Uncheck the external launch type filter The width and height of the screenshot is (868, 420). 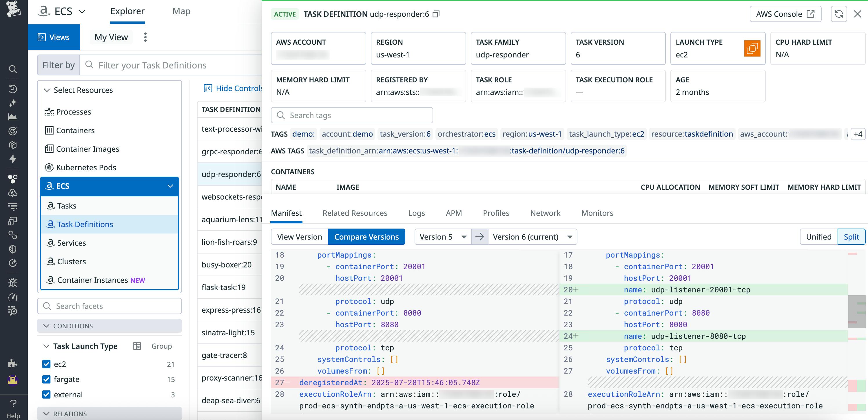(46, 394)
